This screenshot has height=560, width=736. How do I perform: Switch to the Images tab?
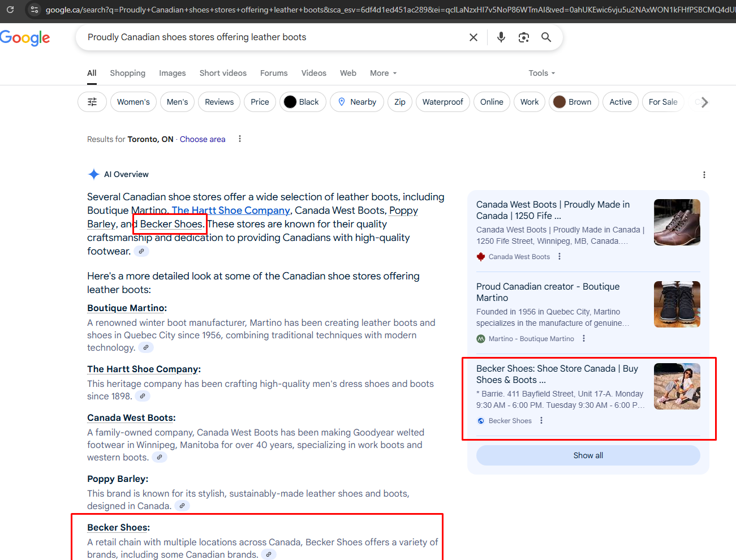coord(172,73)
